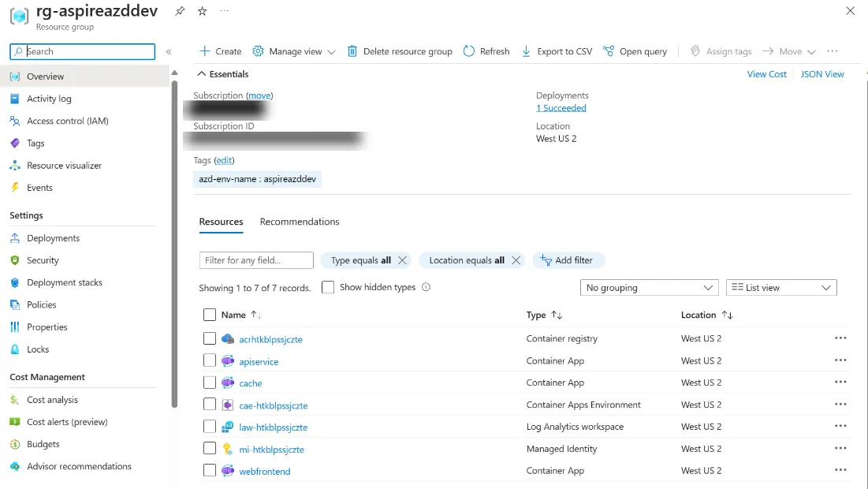868x489 pixels.
Task: Open Cost analysis in the sidebar menu
Action: coord(53,400)
